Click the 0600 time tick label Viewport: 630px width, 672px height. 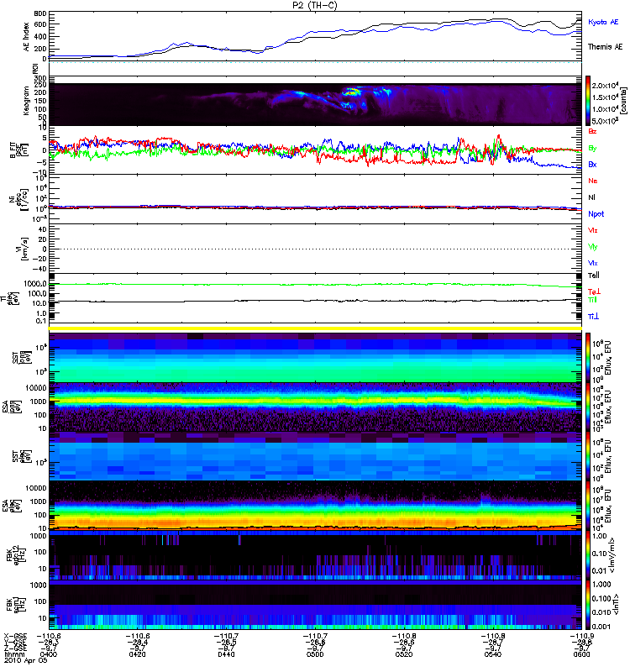581,654
